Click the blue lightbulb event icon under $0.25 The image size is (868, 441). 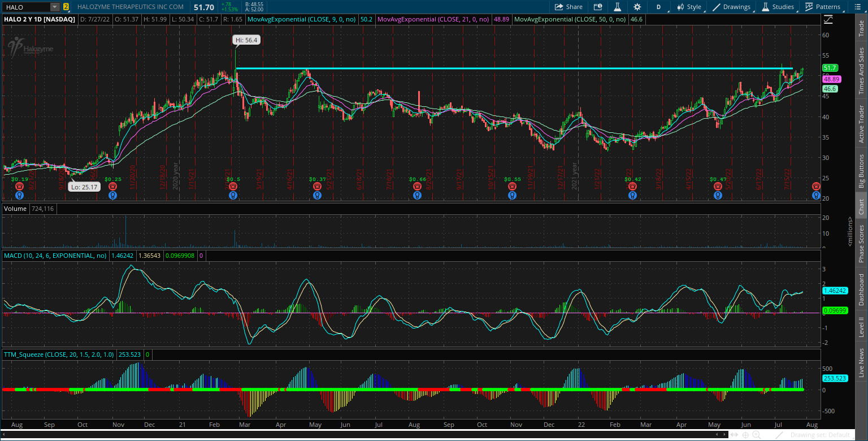[112, 196]
